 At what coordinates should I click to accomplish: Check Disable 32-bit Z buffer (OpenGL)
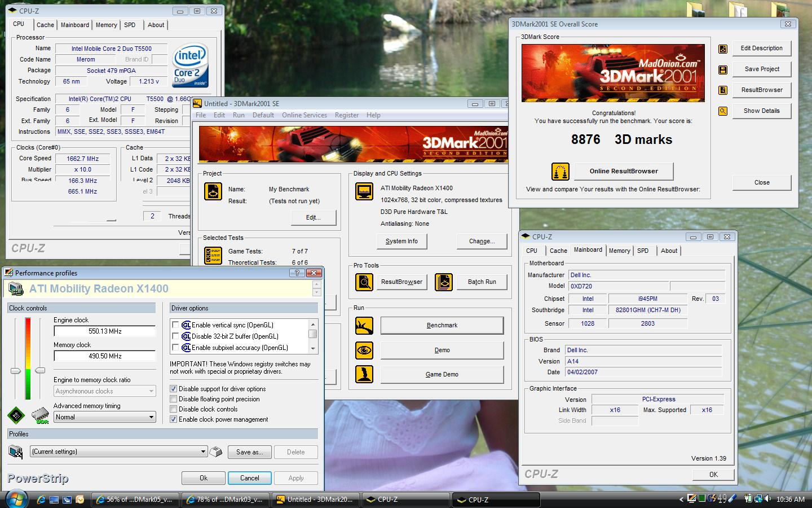coord(175,336)
